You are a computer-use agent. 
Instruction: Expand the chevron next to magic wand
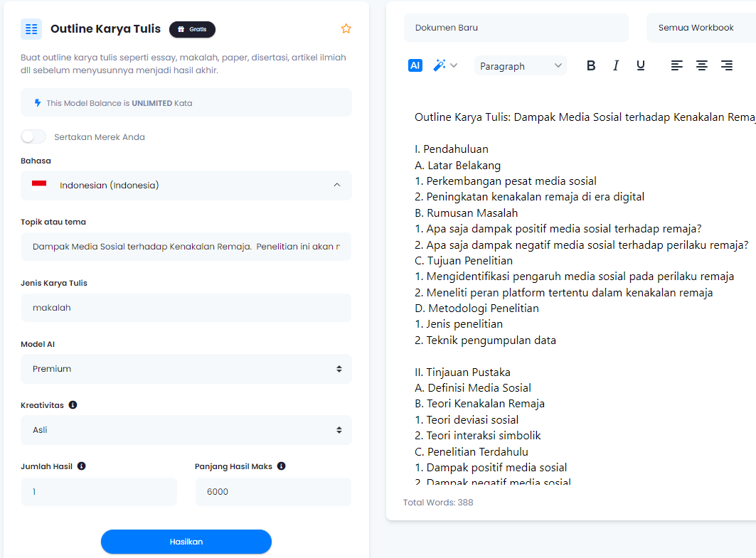pos(453,65)
